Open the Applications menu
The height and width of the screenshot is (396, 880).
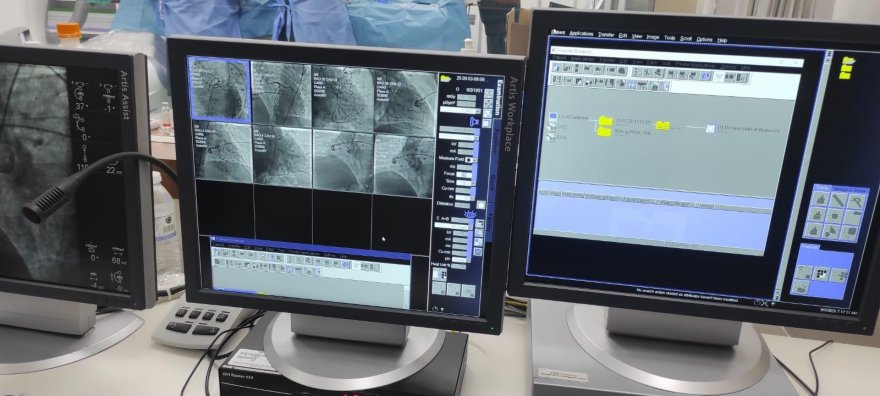click(x=581, y=34)
